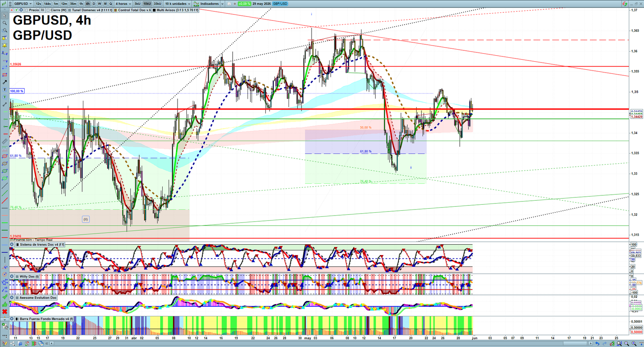Expand the Indicadores dropdown arrow
The image size is (644, 347).
[222, 4]
